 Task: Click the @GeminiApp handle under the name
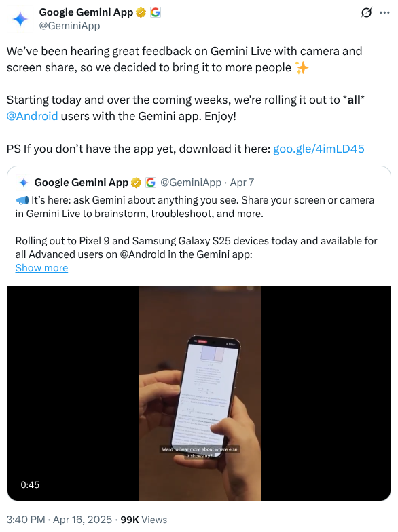[69, 26]
